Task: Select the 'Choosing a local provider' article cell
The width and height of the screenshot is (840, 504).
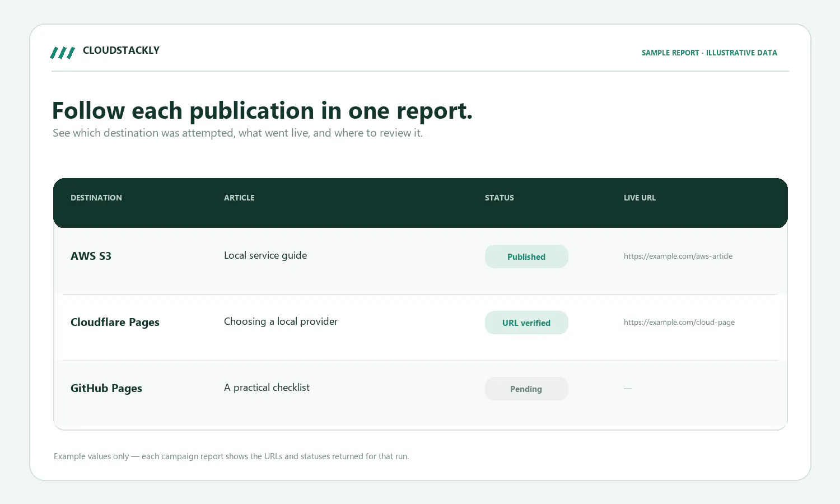Action: [x=281, y=321]
